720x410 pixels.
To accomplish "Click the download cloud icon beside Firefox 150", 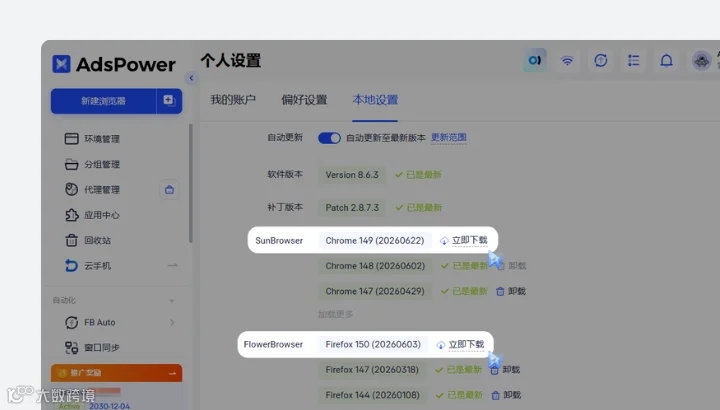I will [440, 345].
